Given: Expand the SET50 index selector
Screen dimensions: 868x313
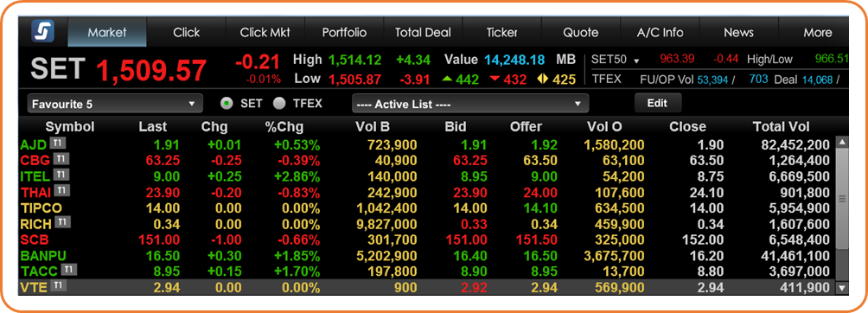Looking at the screenshot, I should (636, 61).
